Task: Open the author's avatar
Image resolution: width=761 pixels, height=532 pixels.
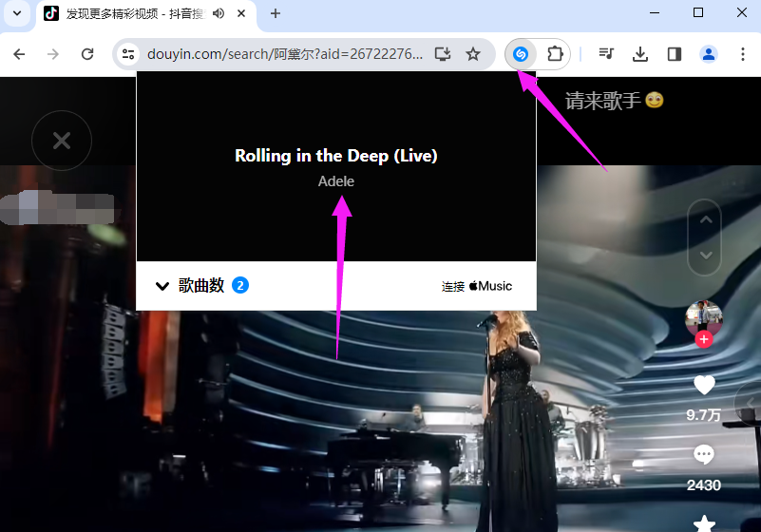Action: 704,318
